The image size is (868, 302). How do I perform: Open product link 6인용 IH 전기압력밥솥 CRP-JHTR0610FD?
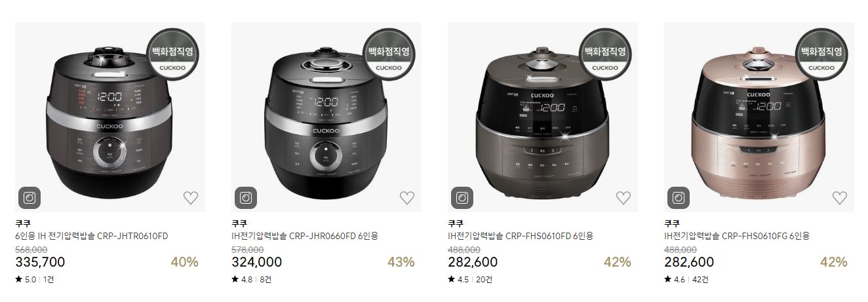pos(92,236)
